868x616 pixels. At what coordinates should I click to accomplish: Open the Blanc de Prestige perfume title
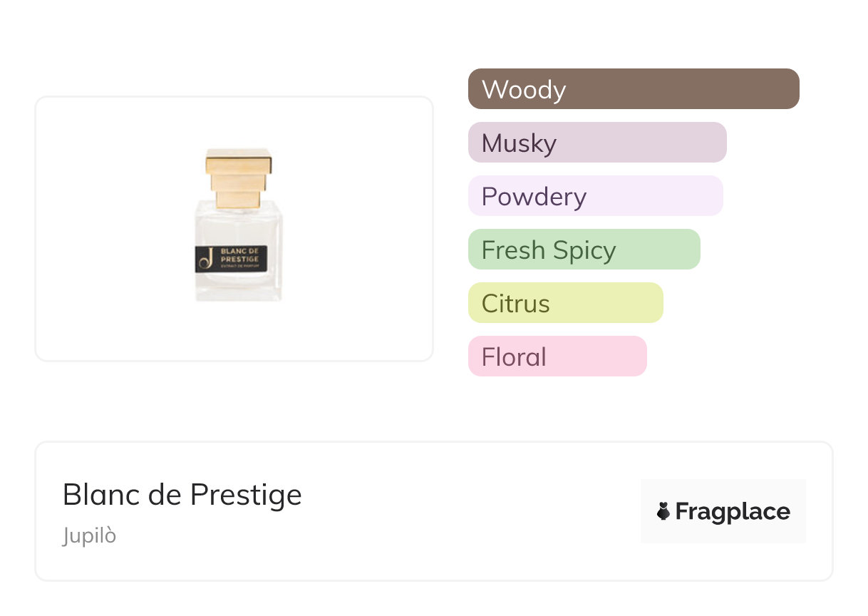(x=182, y=495)
